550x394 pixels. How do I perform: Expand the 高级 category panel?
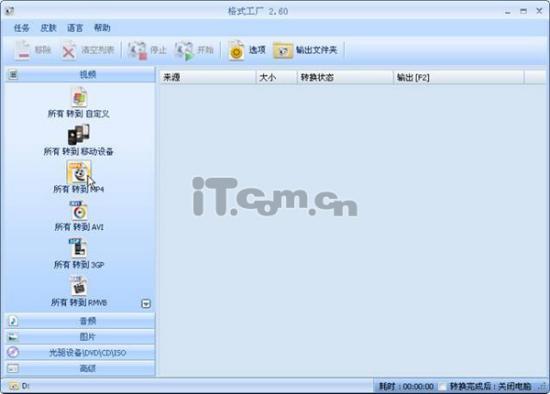80,368
